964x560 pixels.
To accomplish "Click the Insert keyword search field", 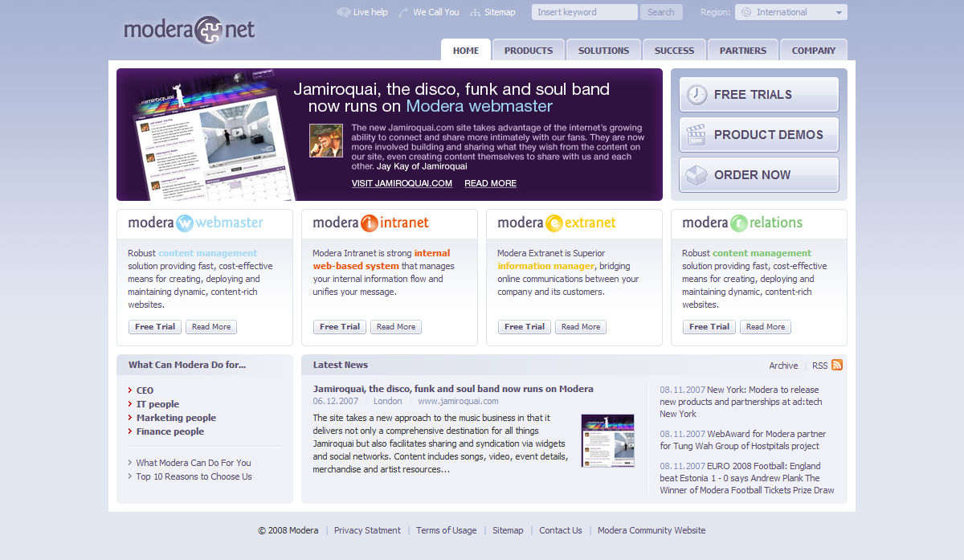I will click(x=585, y=12).
